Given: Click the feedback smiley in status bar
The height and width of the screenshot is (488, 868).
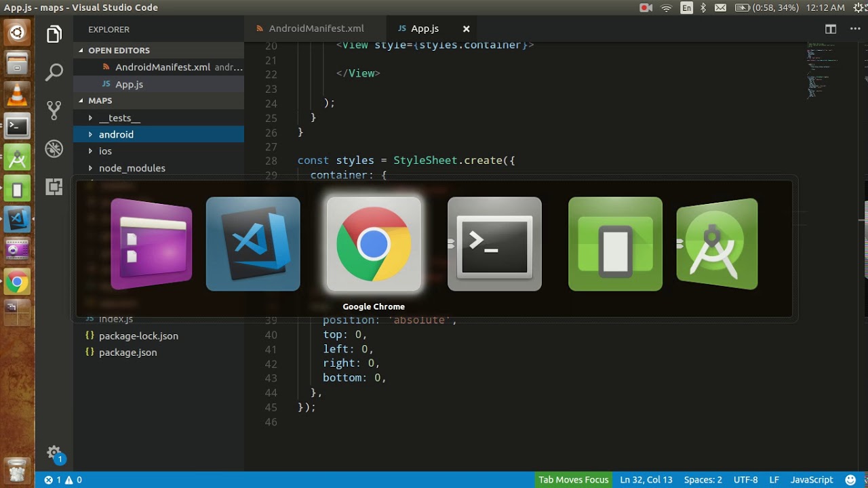Looking at the screenshot, I should point(852,480).
